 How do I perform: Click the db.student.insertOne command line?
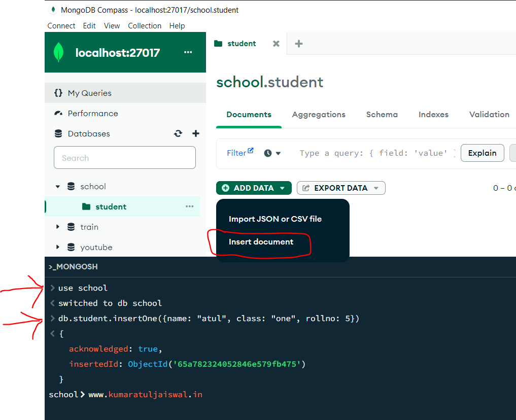pos(209,319)
